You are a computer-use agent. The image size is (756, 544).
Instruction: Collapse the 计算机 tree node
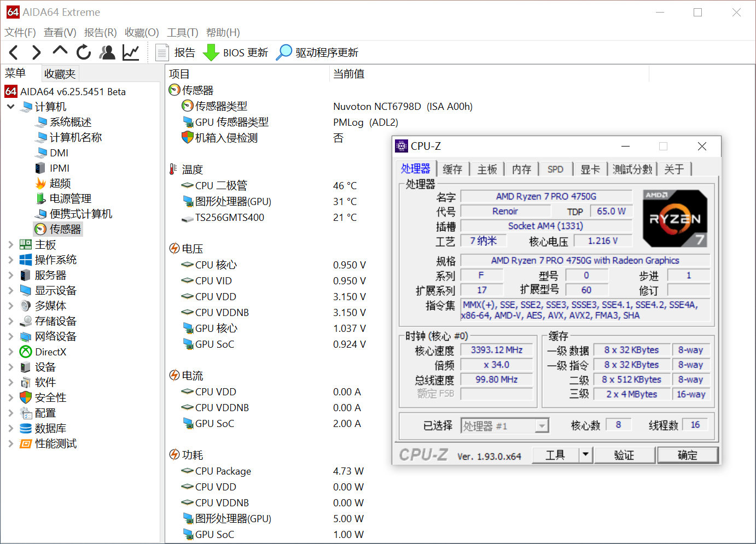(x=11, y=107)
